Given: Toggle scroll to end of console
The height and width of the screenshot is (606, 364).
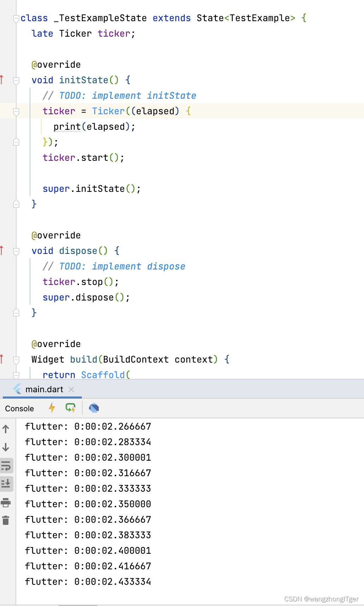Looking at the screenshot, I should pyautogui.click(x=6, y=484).
